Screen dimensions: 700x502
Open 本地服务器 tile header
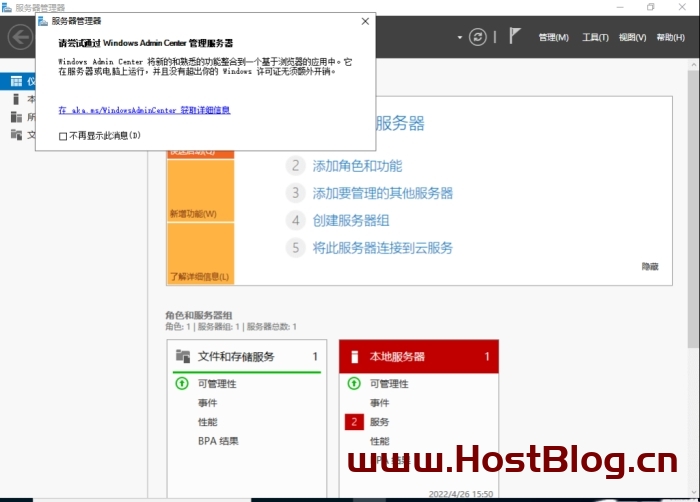pyautogui.click(x=419, y=356)
